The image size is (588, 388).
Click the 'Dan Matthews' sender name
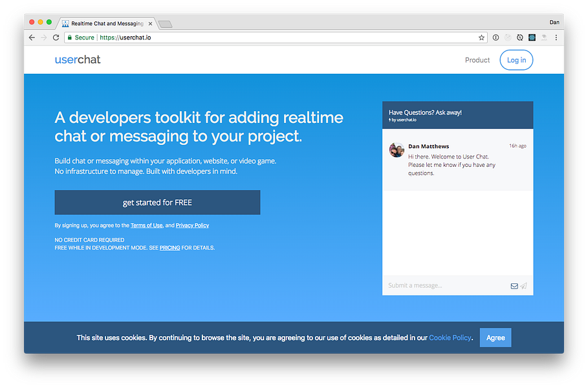[429, 146]
